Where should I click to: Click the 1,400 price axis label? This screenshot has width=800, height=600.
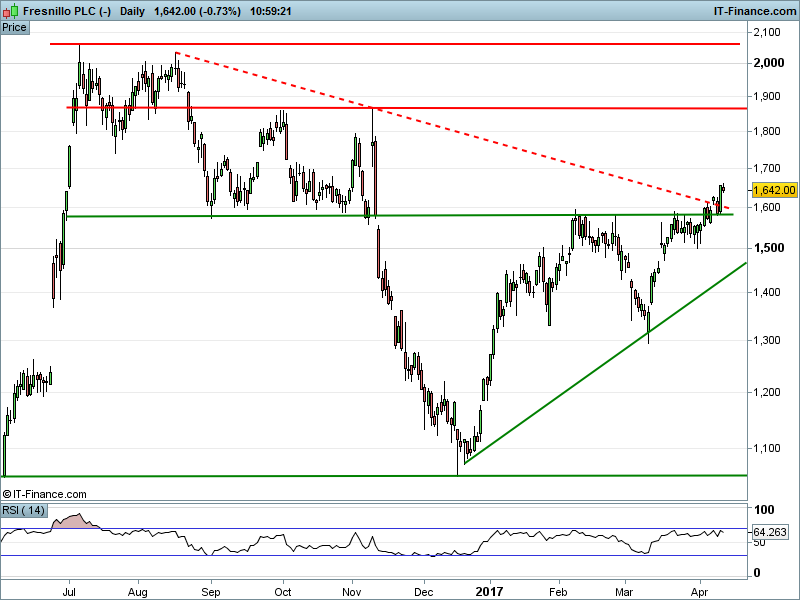tap(767, 292)
